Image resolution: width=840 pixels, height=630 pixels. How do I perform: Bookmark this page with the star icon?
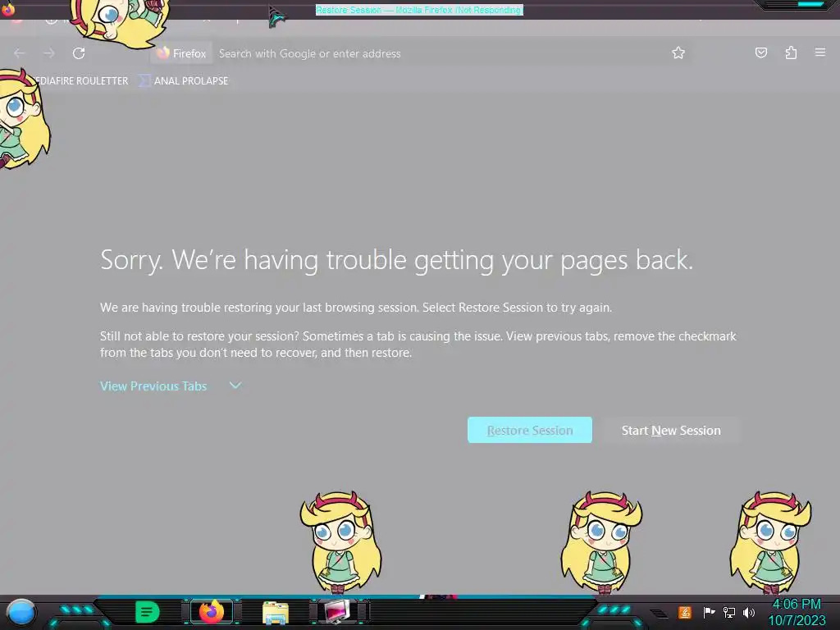coord(678,52)
